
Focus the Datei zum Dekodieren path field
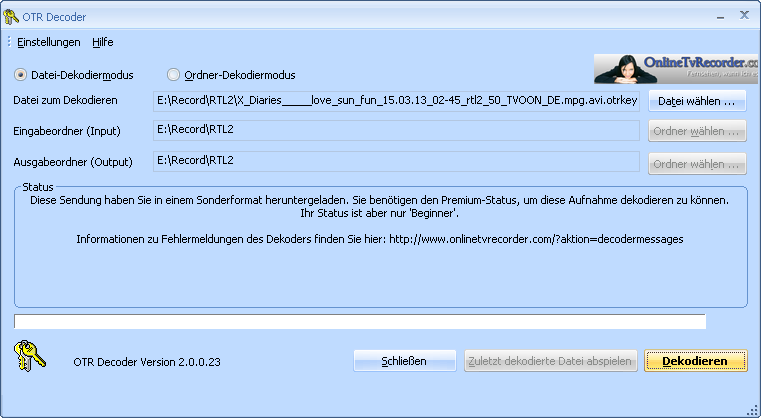click(x=396, y=101)
